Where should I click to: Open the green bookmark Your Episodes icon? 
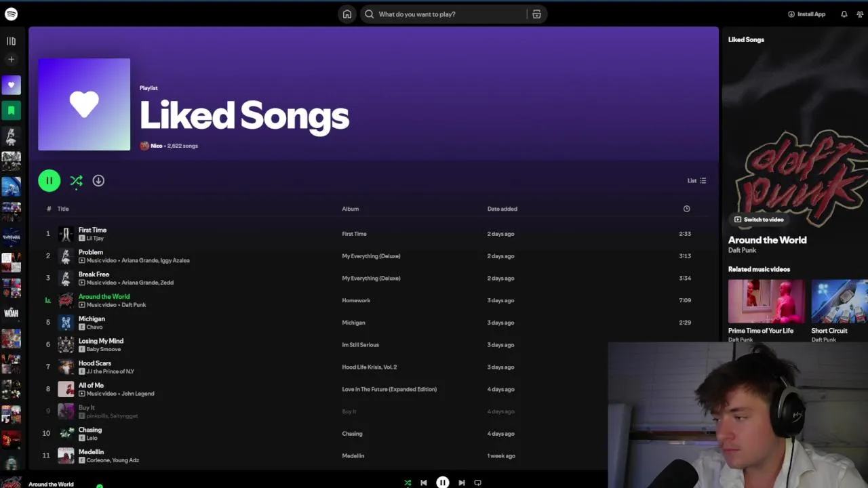pyautogui.click(x=11, y=110)
